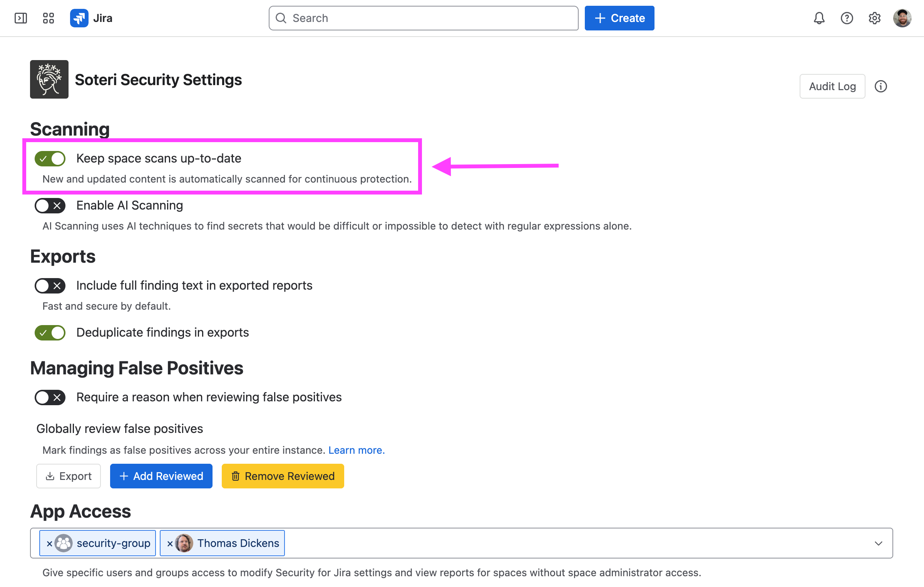Enable AI Scanning toggle
Image resolution: width=924 pixels, height=587 pixels.
[50, 206]
